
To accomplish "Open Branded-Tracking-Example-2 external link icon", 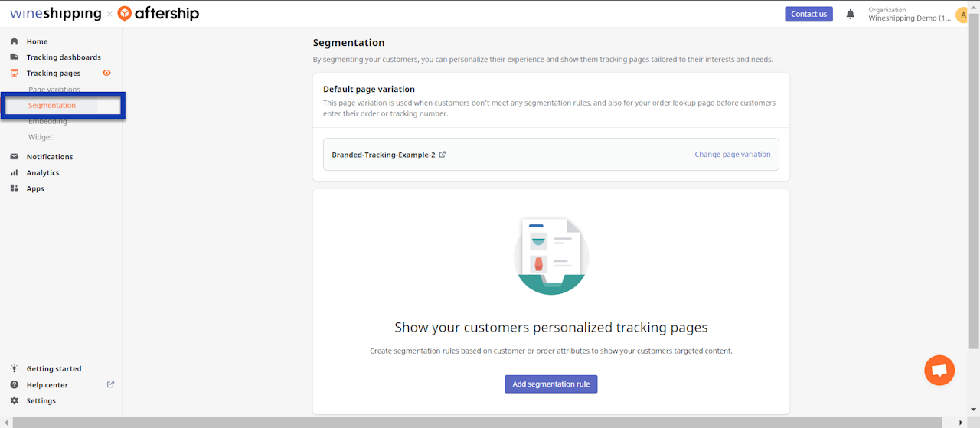I will [x=443, y=155].
